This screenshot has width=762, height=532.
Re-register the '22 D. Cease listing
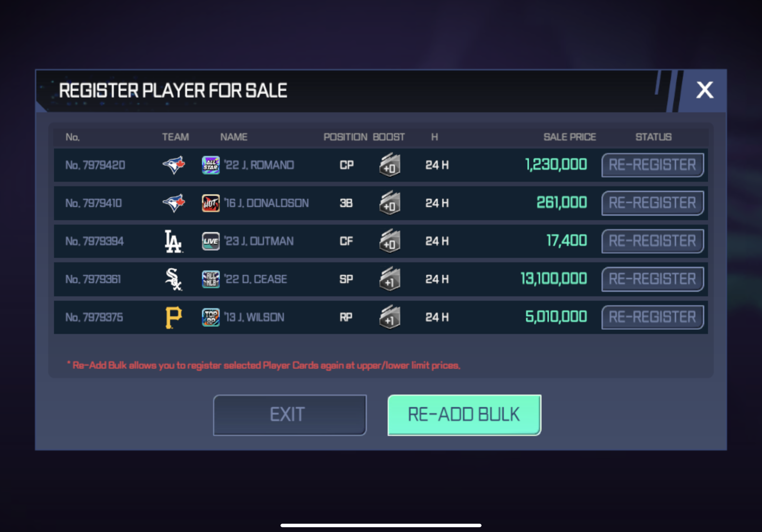pyautogui.click(x=653, y=279)
